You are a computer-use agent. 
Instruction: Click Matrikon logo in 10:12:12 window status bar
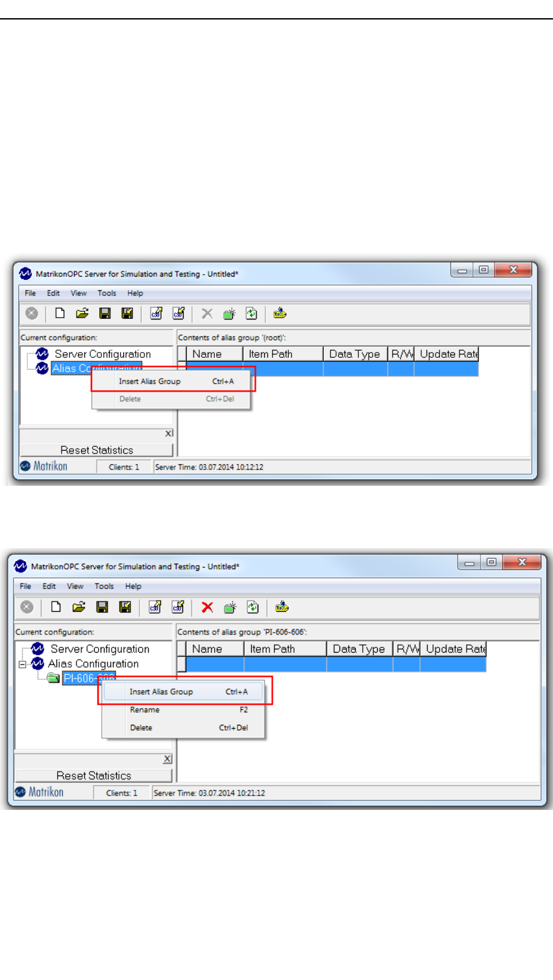pos(43,466)
